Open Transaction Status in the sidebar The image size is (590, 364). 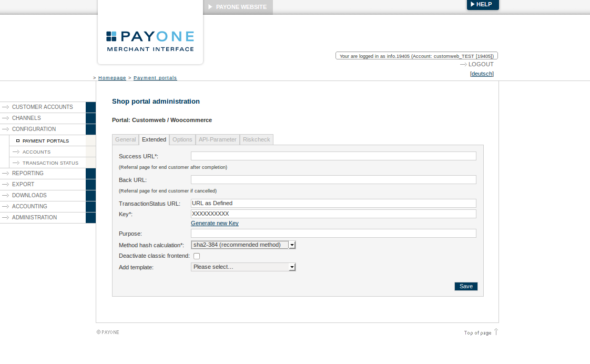tap(50, 163)
